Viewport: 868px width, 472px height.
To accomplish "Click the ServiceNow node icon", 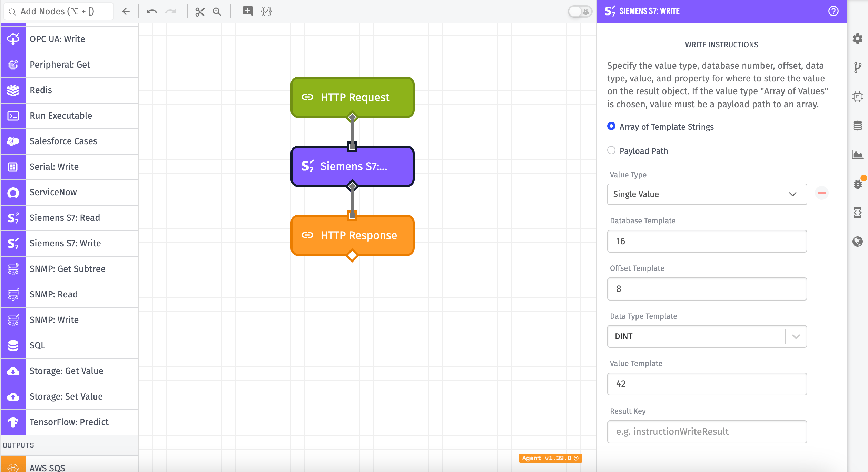I will 13,192.
